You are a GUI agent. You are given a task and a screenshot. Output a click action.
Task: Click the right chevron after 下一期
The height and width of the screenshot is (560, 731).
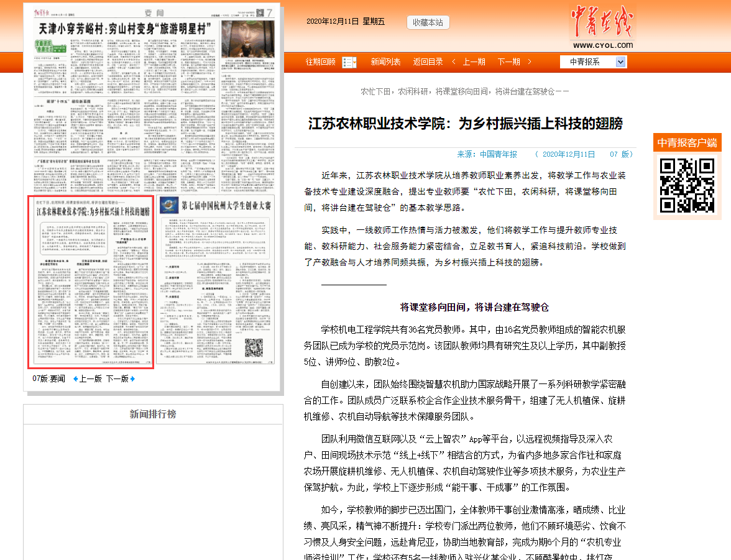pyautogui.click(x=529, y=62)
